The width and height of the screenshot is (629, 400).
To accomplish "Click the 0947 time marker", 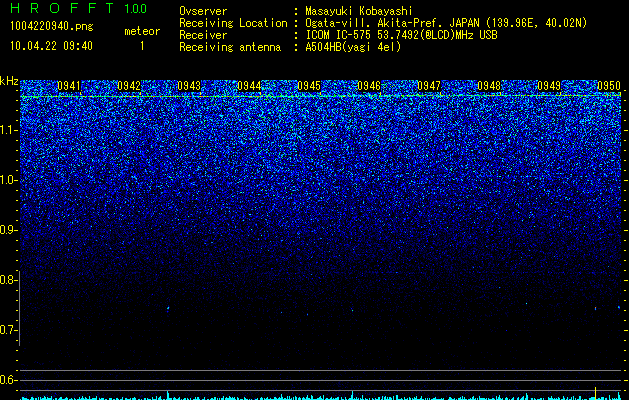I will (x=429, y=86).
